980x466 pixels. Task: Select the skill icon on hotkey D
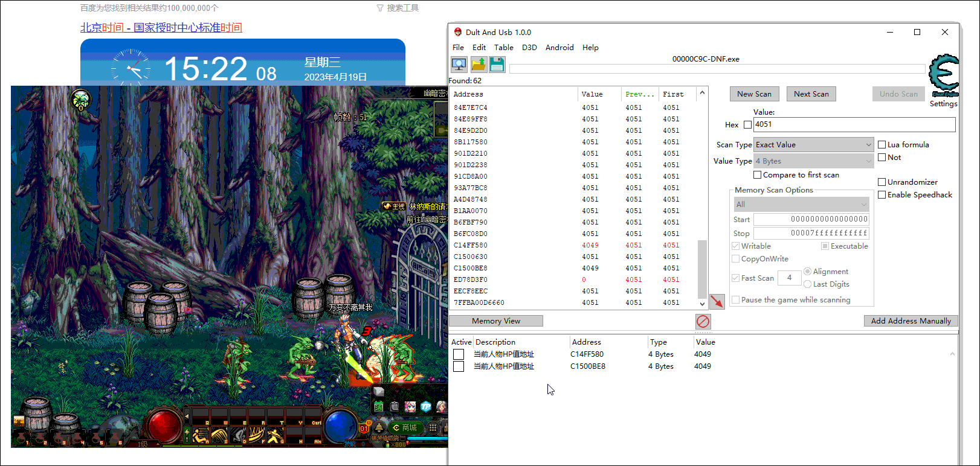pyautogui.click(x=237, y=435)
